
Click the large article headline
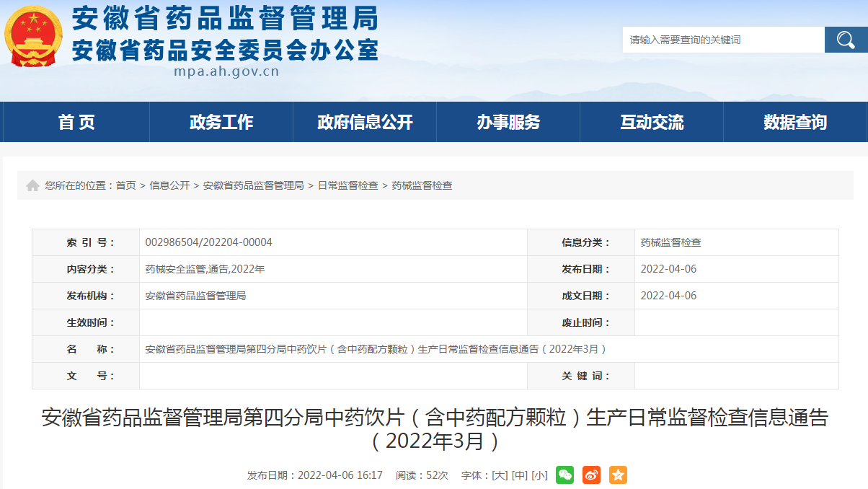point(435,429)
